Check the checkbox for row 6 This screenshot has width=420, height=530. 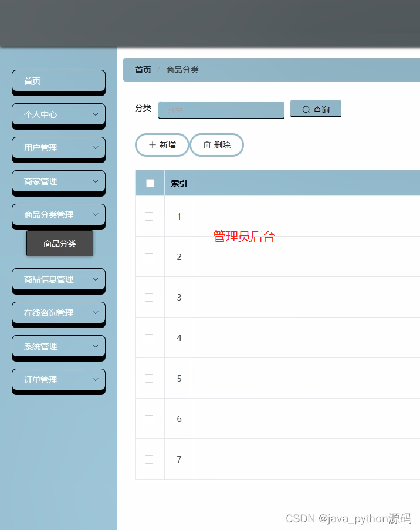(149, 419)
